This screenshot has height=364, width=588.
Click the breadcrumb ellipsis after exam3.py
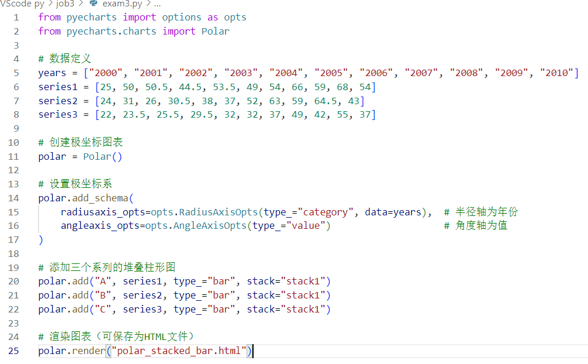pos(158,5)
